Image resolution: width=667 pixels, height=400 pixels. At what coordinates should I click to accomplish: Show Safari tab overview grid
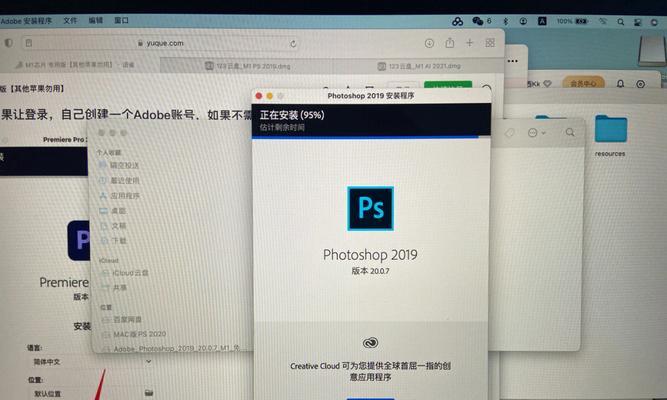(490, 43)
